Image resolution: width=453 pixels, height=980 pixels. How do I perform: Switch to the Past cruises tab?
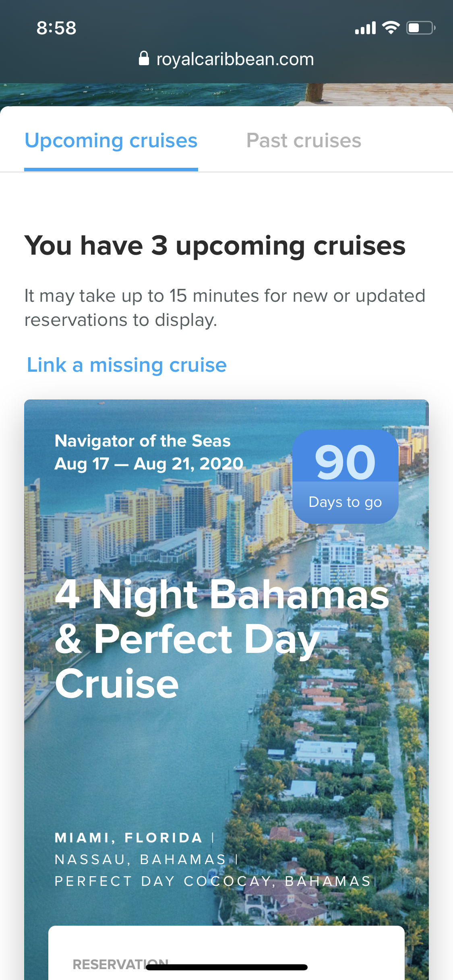[x=304, y=141]
